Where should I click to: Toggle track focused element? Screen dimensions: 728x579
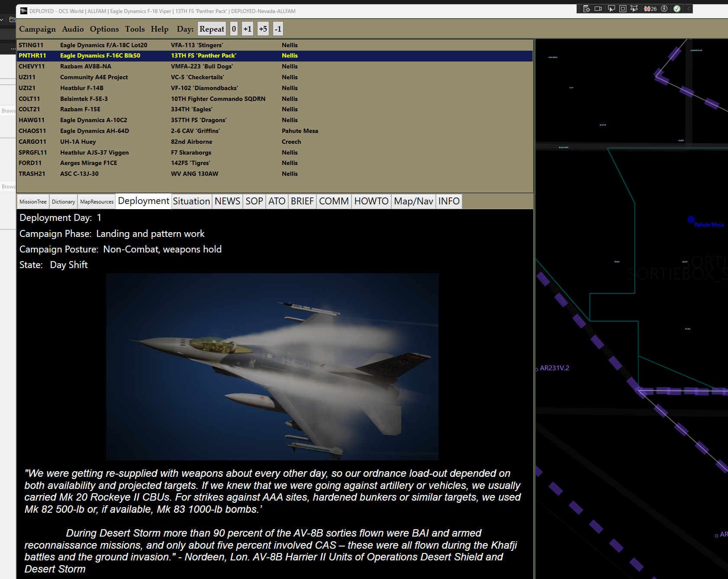pyautogui.click(x=634, y=9)
